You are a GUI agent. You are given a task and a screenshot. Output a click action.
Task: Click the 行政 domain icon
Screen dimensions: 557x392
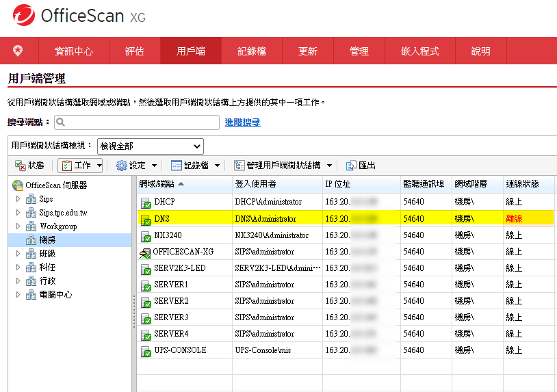tap(31, 281)
